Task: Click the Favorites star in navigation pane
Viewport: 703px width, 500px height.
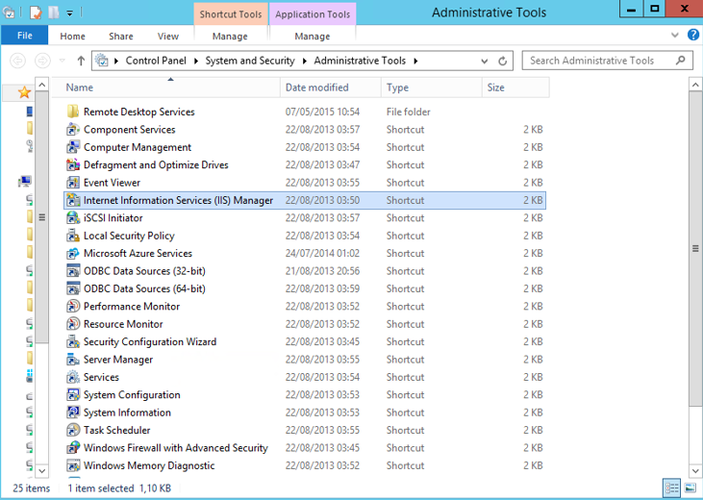Action: coord(24,92)
